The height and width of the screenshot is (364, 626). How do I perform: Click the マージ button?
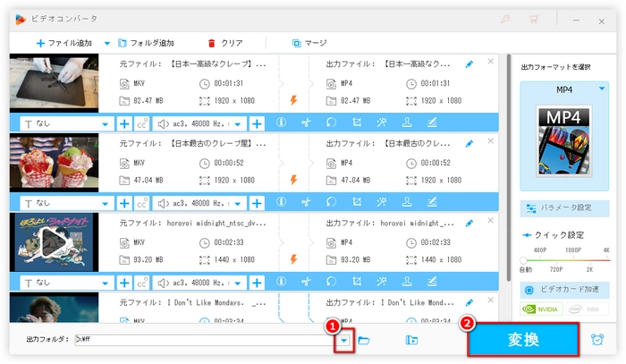pos(309,43)
